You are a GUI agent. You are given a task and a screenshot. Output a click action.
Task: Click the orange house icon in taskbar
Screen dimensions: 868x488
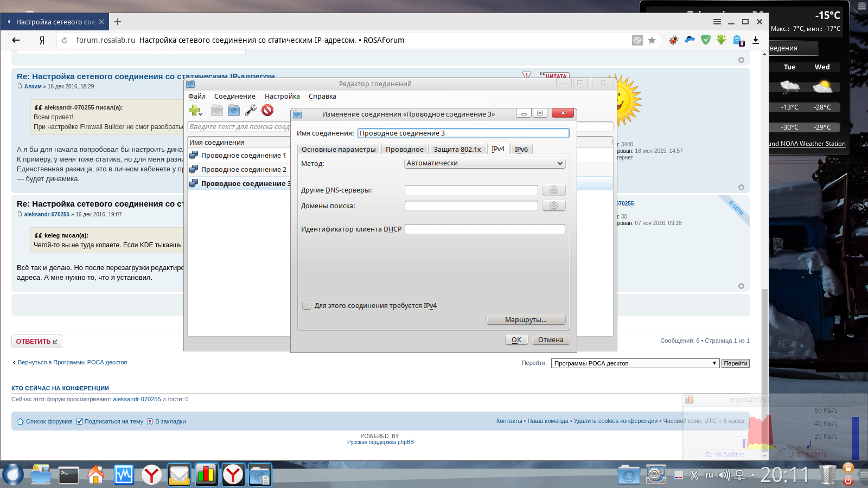tap(96, 475)
